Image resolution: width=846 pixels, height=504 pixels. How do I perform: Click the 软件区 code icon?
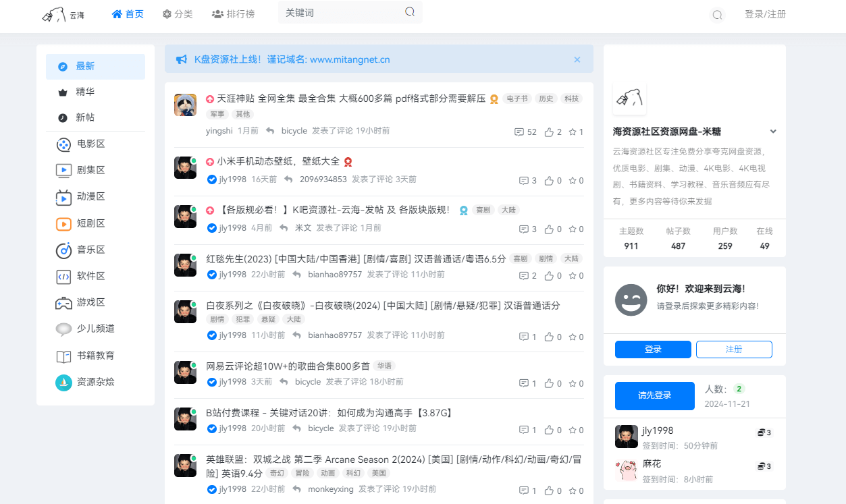point(63,276)
